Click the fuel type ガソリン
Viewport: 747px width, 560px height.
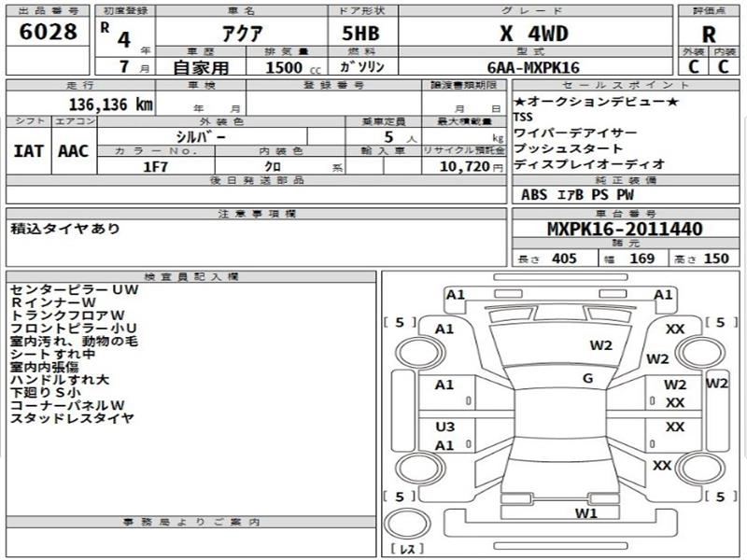[362, 67]
